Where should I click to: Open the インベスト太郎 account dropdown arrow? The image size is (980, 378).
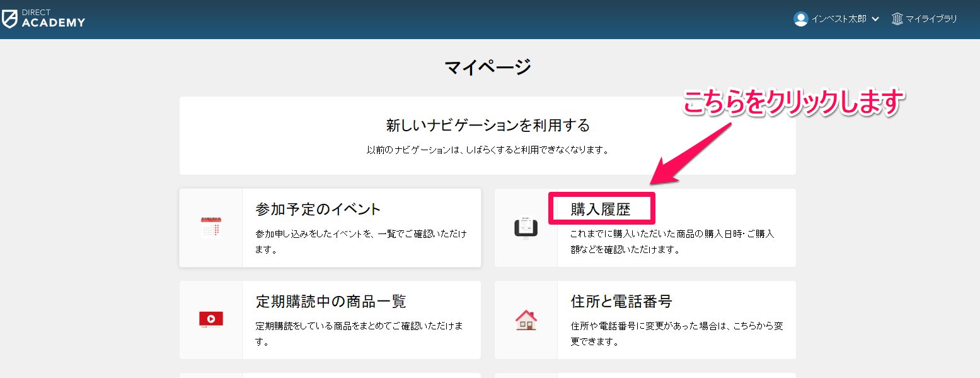click(x=875, y=20)
